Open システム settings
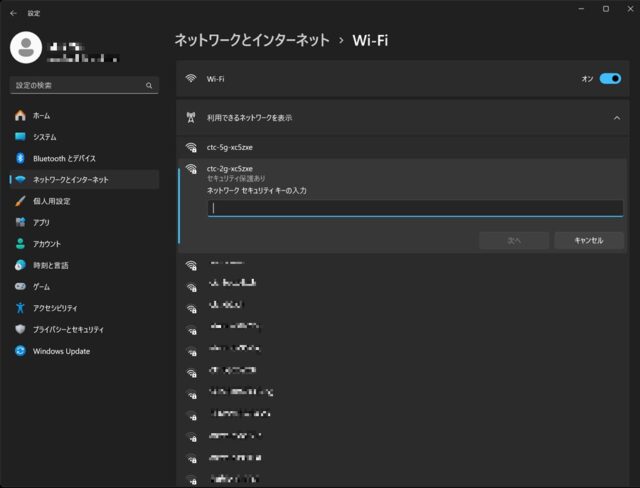The image size is (640, 488). [84, 137]
